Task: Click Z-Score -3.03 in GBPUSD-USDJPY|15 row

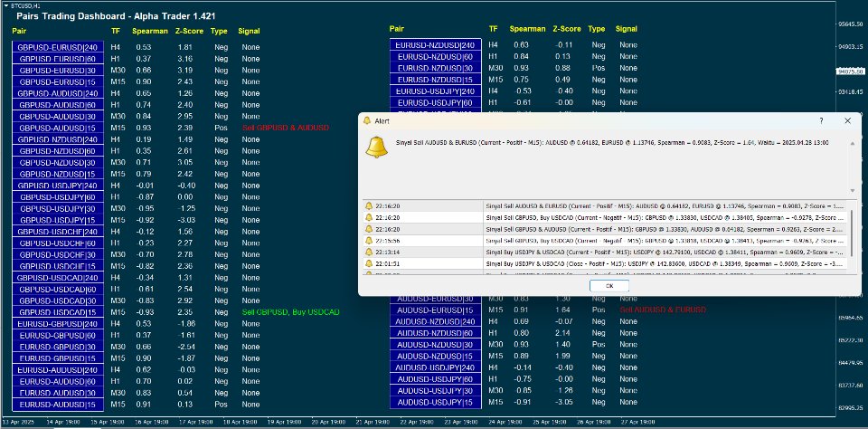Action: [x=185, y=221]
